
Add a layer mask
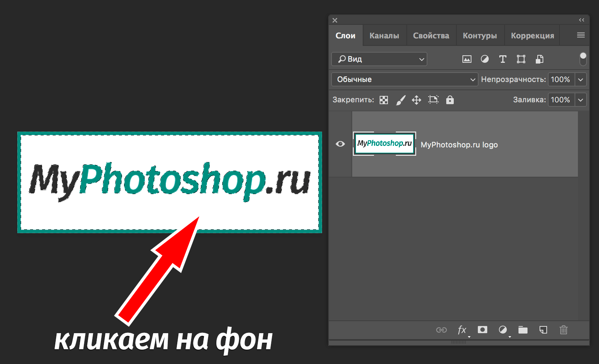[482, 330]
